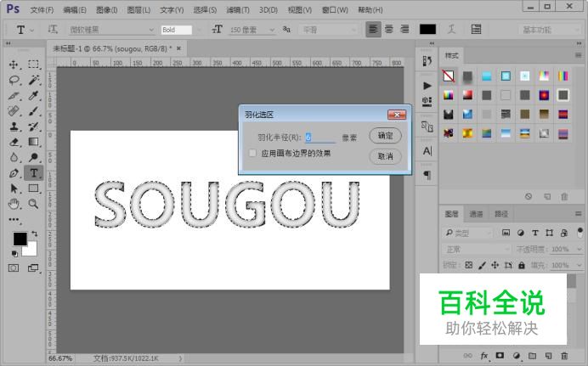Select the Rectangular Marquee tool
The image size is (588, 366).
[x=33, y=65]
